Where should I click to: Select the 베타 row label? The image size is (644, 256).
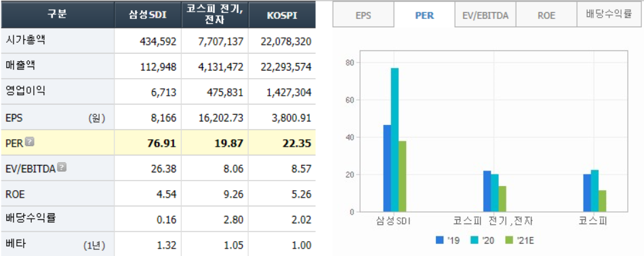click(x=16, y=244)
